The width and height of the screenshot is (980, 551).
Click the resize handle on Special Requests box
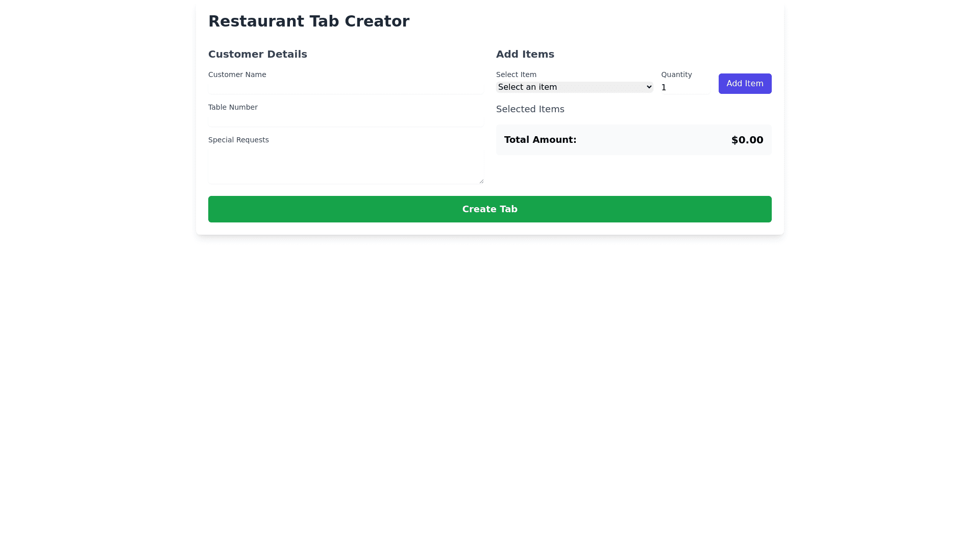click(482, 181)
